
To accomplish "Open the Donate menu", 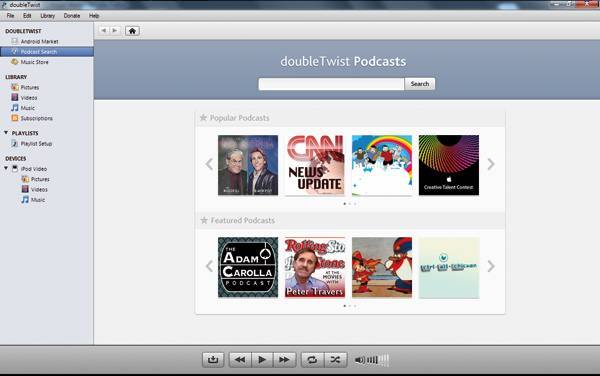I will 72,16.
